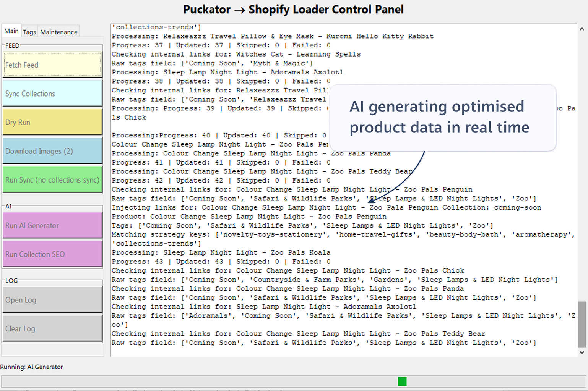This screenshot has height=391, width=588.
Task: Select the Maintenance tab
Action: (58, 32)
